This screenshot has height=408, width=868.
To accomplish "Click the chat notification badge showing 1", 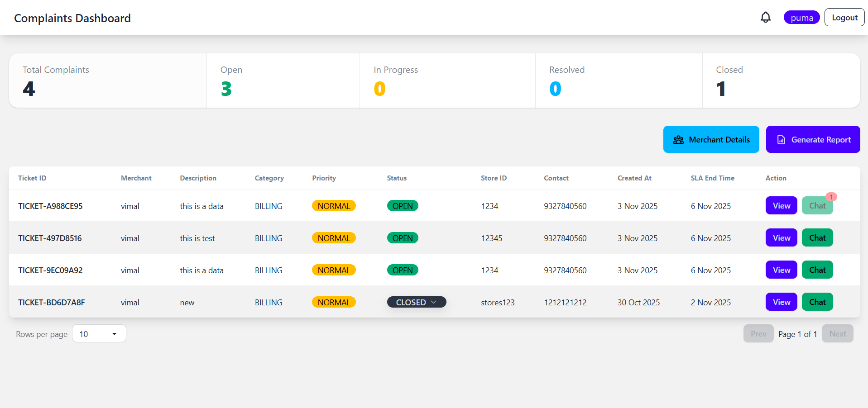I will click(831, 197).
